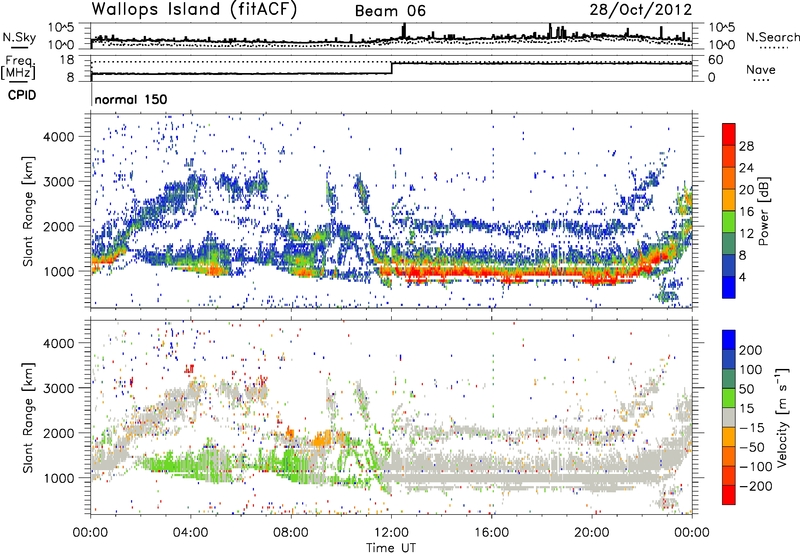Select the 'N.Sky' legend label
The image size is (800, 554).
[19, 37]
